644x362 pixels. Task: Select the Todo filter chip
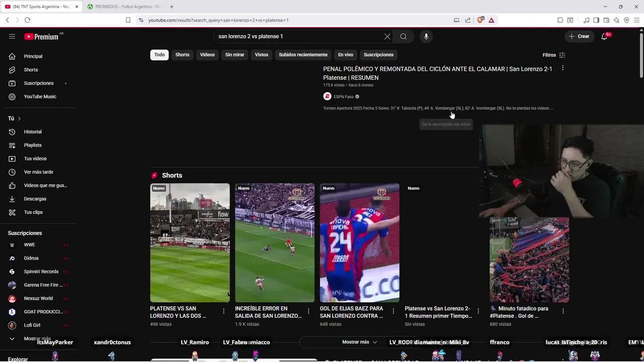tap(159, 55)
